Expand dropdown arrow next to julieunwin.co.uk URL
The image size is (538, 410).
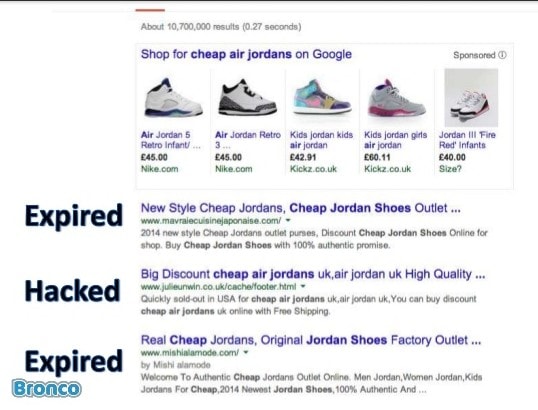click(303, 286)
